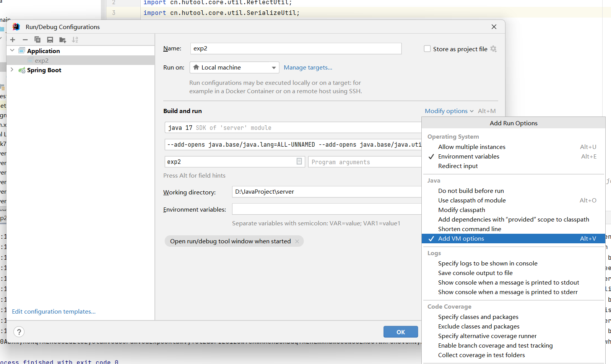Viewport: 611px width, 364px height.
Task: Select Show console when message printed to stderr
Action: [513, 292]
